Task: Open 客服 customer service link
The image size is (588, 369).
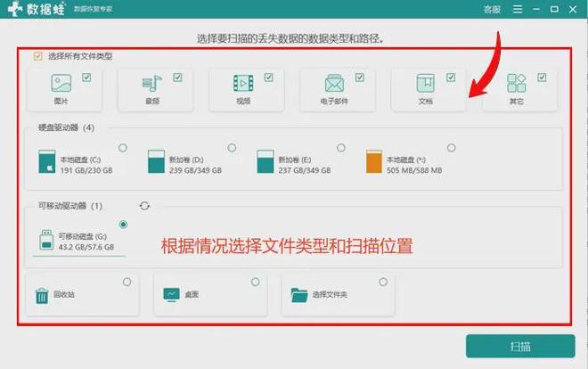Action: [x=492, y=10]
